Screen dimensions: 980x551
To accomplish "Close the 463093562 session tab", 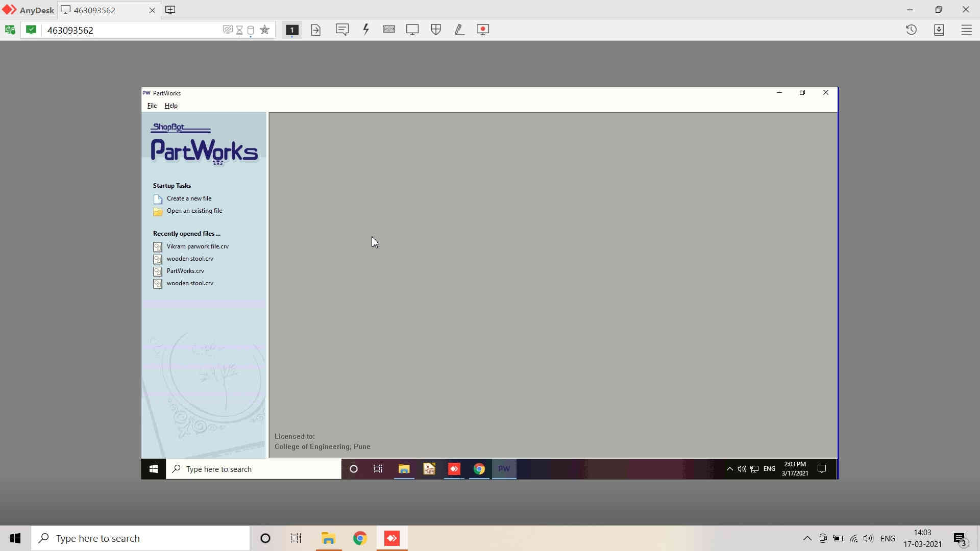I will click(x=152, y=10).
